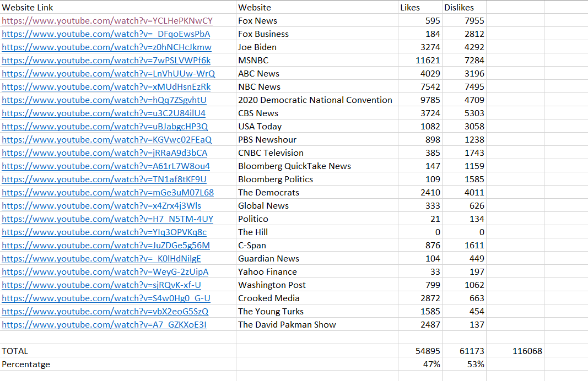
Task: Select the Website column header cell
Action: pyautogui.click(x=317, y=7)
